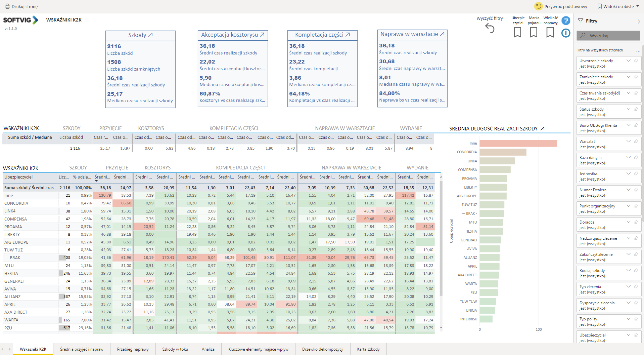This screenshot has width=644, height=355.
Task: Click the Wyszukaj filter search field
Action: tap(608, 36)
